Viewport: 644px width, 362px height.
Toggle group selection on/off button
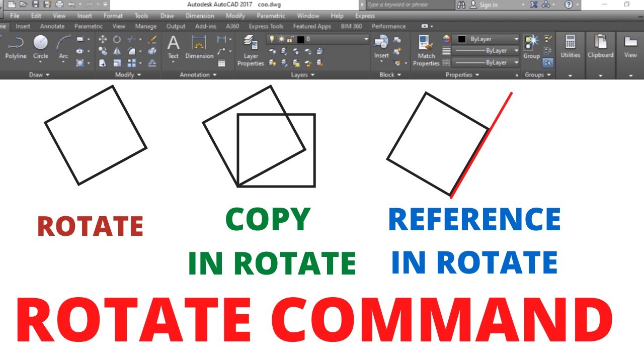[548, 63]
